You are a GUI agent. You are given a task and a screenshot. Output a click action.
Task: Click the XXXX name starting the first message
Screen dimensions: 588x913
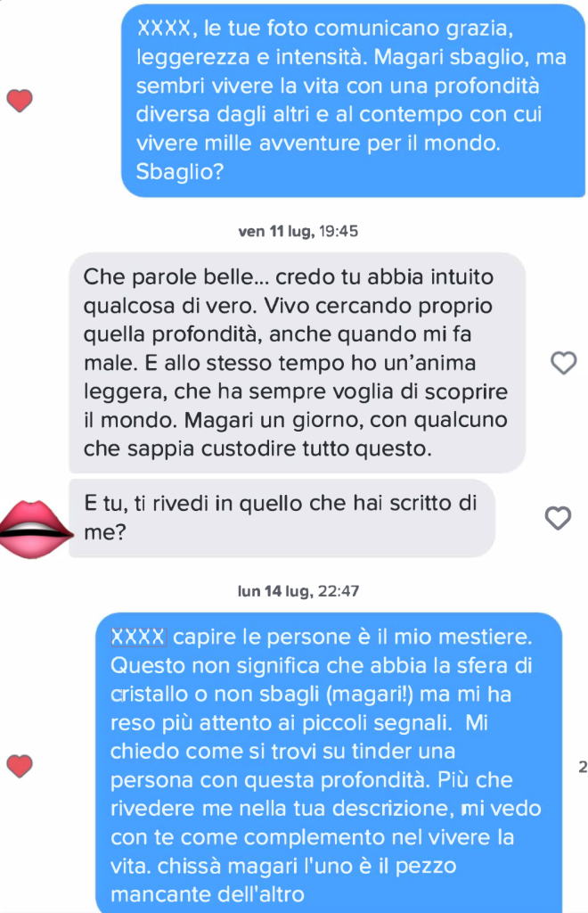click(x=164, y=28)
